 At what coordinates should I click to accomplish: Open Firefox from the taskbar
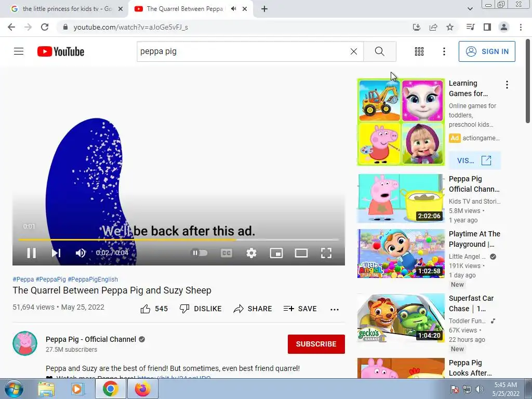142,389
